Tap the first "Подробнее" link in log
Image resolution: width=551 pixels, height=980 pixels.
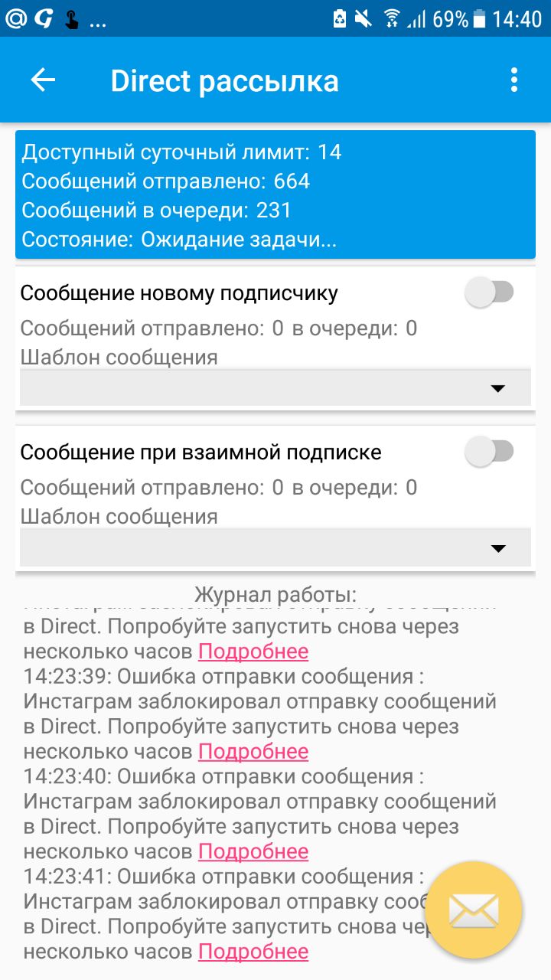253,652
